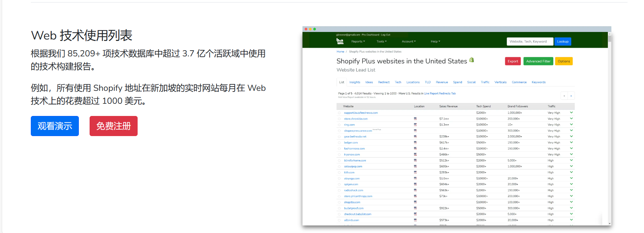Click the screenshot's vertical scrollbar thumb
Image resolution: width=644 pixels, height=233 pixels.
click(610, 38)
